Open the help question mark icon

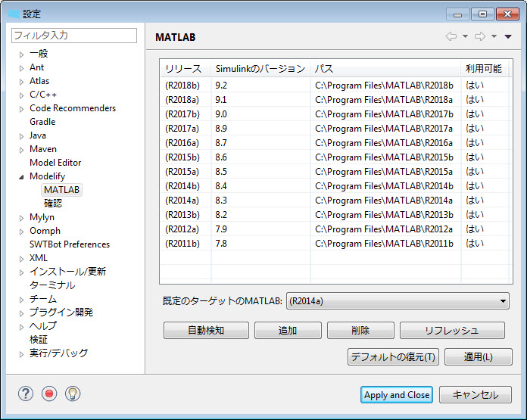pyautogui.click(x=26, y=394)
